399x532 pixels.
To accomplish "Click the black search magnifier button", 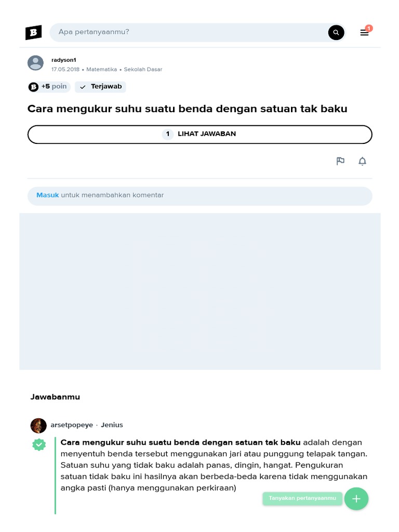I will click(336, 33).
